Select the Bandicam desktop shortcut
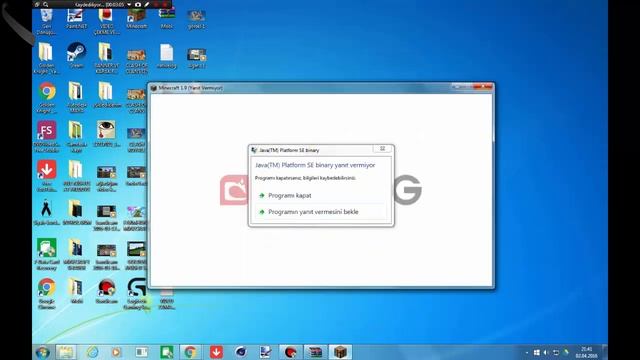 [106, 291]
